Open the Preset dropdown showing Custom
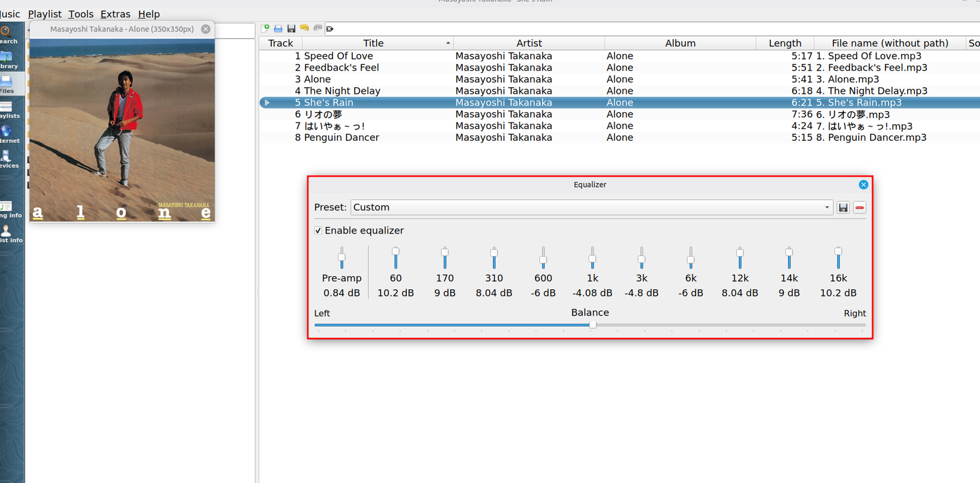The width and height of the screenshot is (980, 483). (x=592, y=207)
